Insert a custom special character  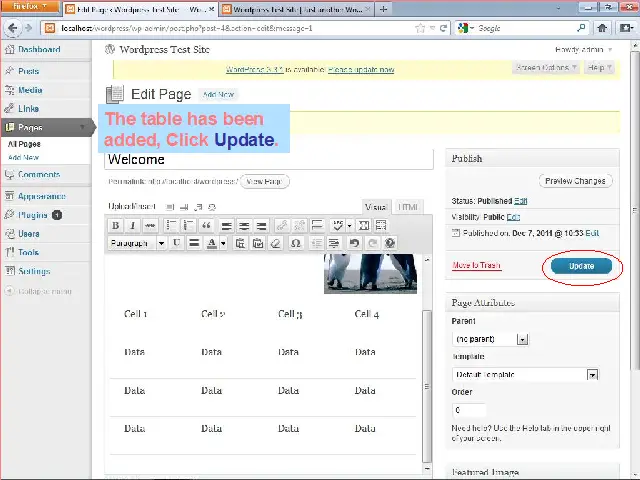[x=296, y=243]
